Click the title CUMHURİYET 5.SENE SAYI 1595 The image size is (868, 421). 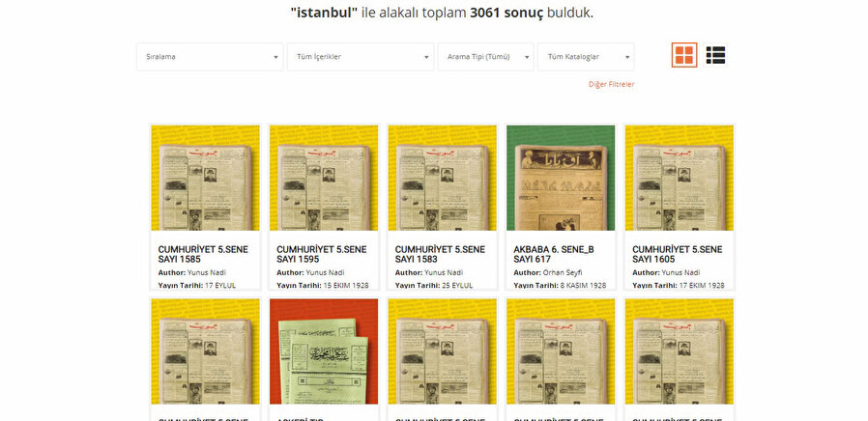pos(321,254)
